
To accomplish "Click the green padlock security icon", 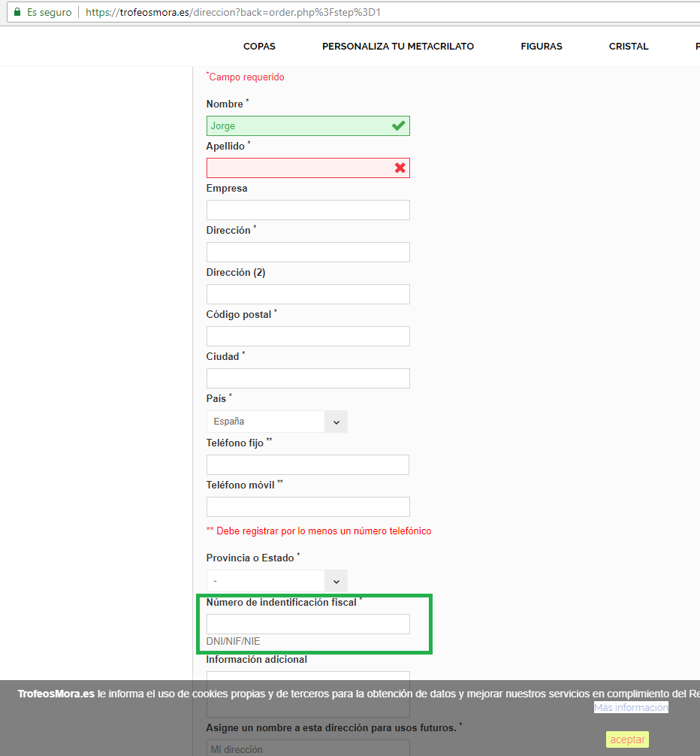I will point(17,12).
